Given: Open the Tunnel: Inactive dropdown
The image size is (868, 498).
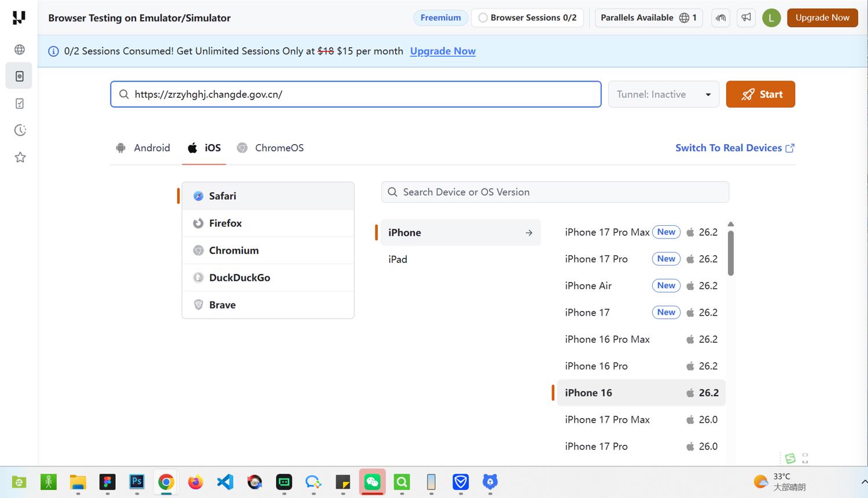Looking at the screenshot, I should pyautogui.click(x=664, y=94).
